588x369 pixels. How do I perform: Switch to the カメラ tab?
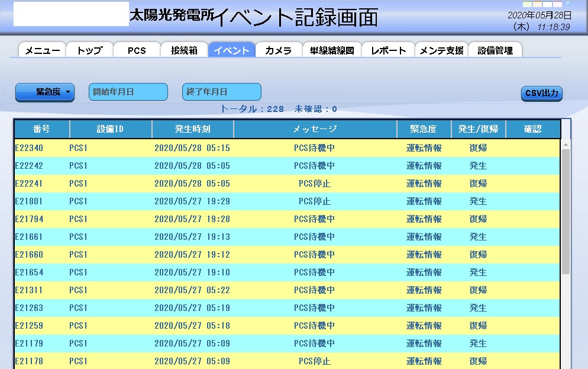pyautogui.click(x=279, y=50)
